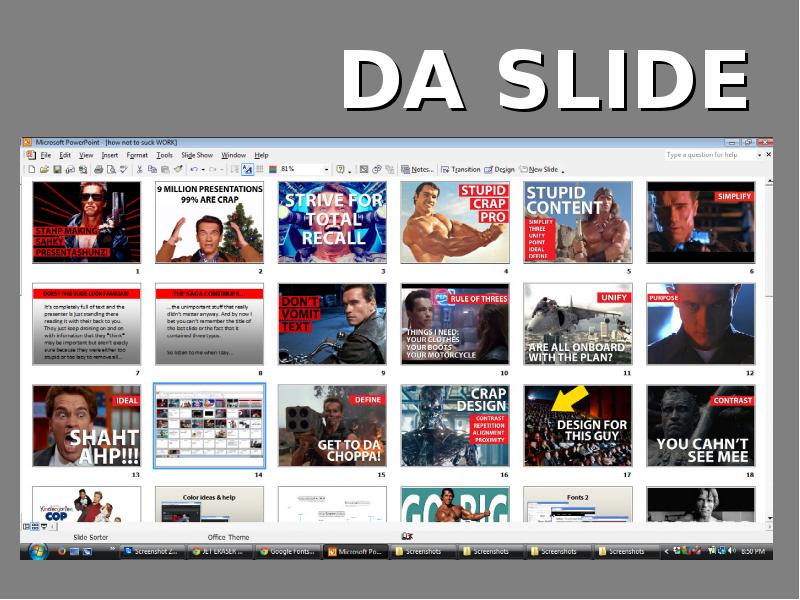The height and width of the screenshot is (600, 800).
Task: Open the New Slide dropdown arrow
Action: tap(562, 170)
